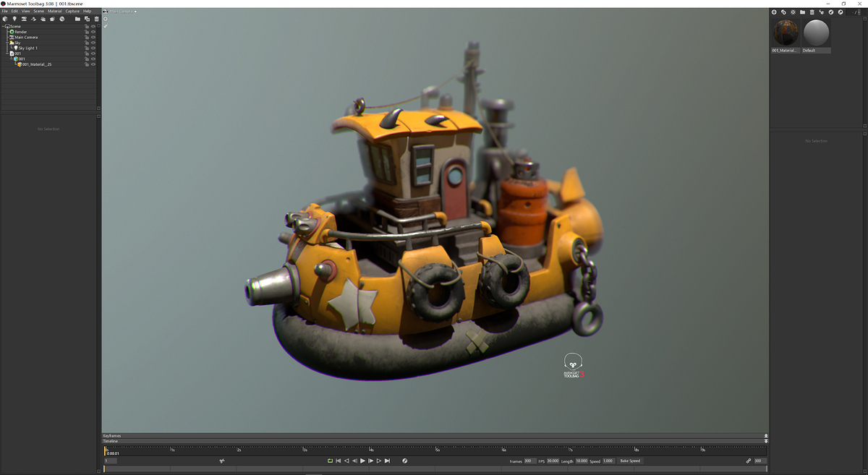The width and height of the screenshot is (868, 475).
Task: Create new material with plus icon
Action: click(774, 12)
